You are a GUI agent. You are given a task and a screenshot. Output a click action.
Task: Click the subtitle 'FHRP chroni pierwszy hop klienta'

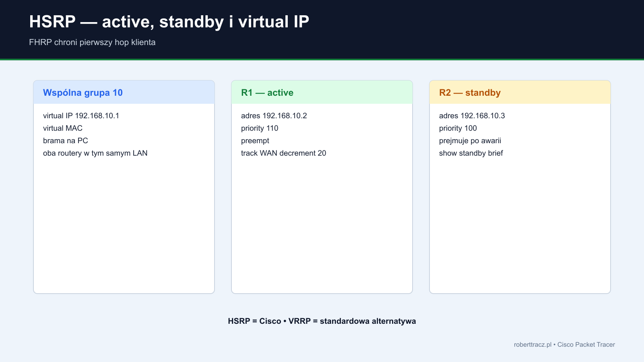coord(92,42)
